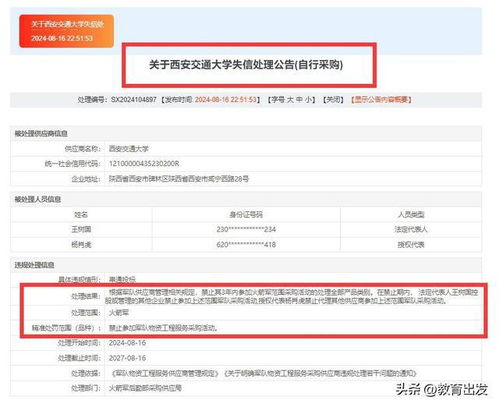The width and height of the screenshot is (499, 407).
Task: Click the violation type value 串通投标
Action: click(122, 279)
